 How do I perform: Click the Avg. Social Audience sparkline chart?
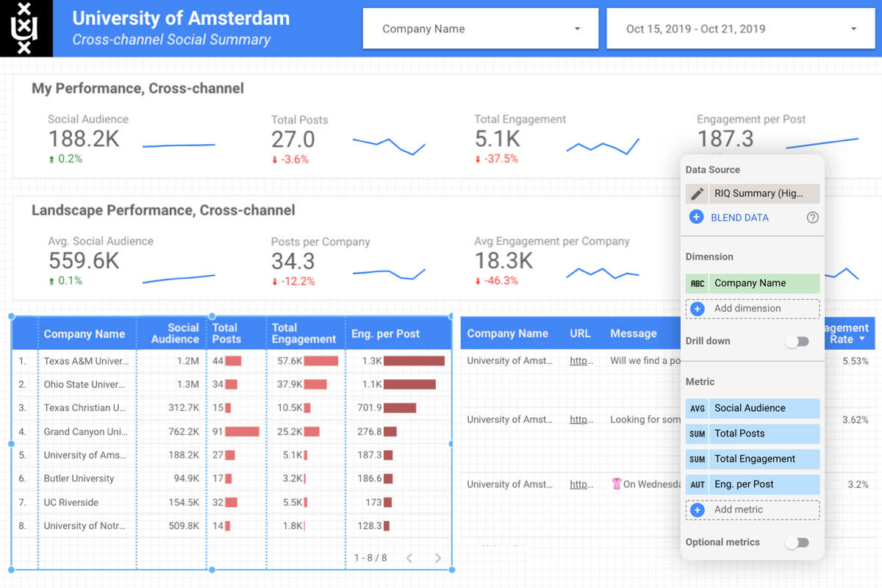[x=179, y=279]
